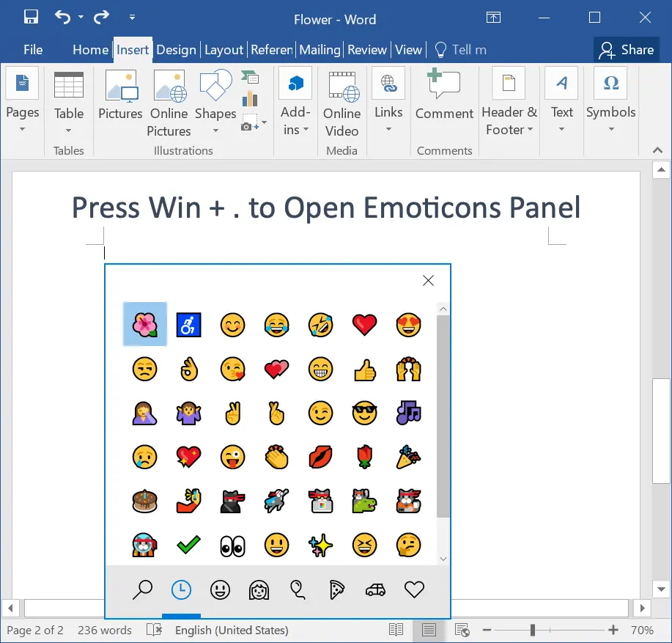
Task: Open the Add-ins dropdown
Action: (296, 102)
